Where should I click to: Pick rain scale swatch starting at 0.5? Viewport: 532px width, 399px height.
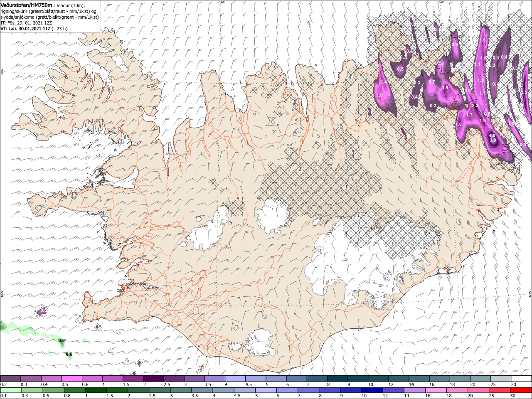(x=54, y=390)
